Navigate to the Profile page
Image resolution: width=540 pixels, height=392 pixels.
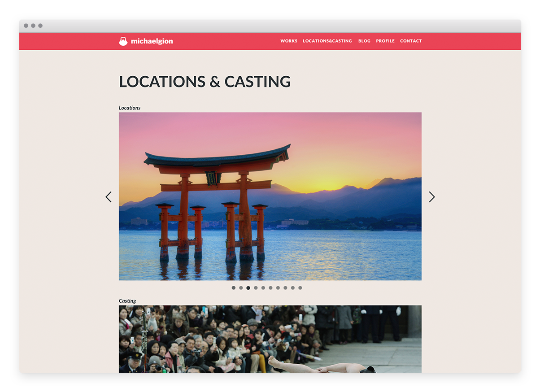pos(385,41)
